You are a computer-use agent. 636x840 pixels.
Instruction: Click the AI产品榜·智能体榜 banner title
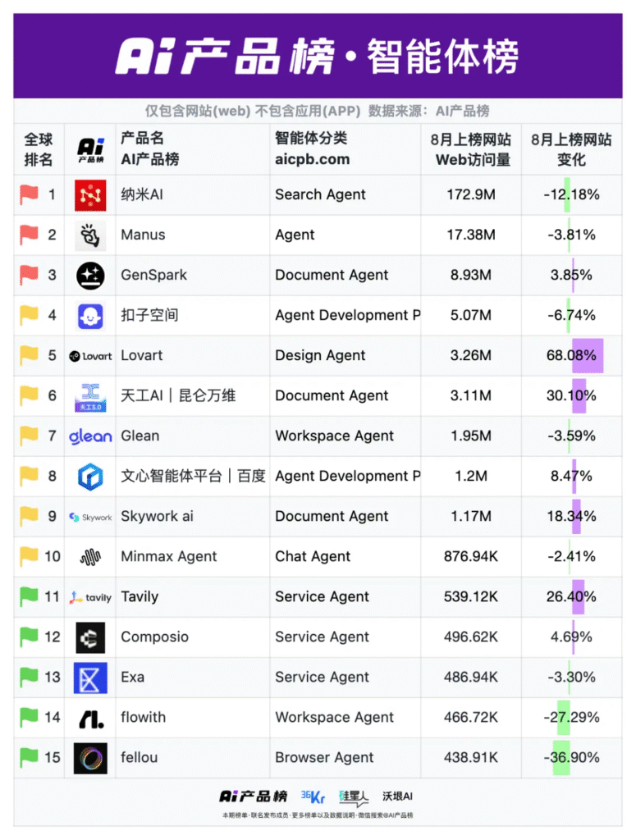coord(318,56)
